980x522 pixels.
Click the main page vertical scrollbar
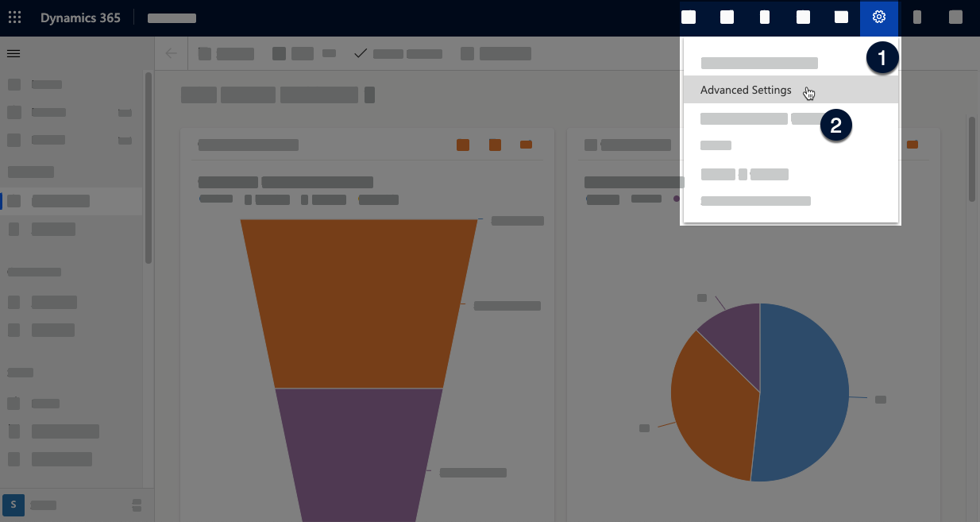972,159
